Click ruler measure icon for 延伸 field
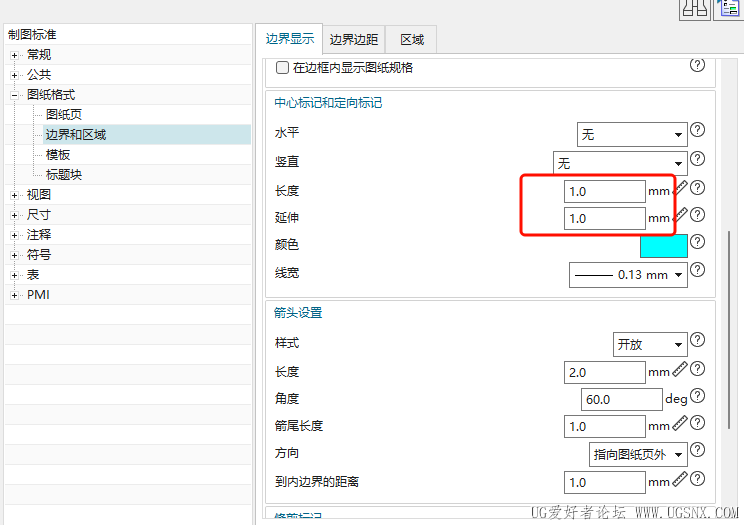744x525 pixels. 680,215
